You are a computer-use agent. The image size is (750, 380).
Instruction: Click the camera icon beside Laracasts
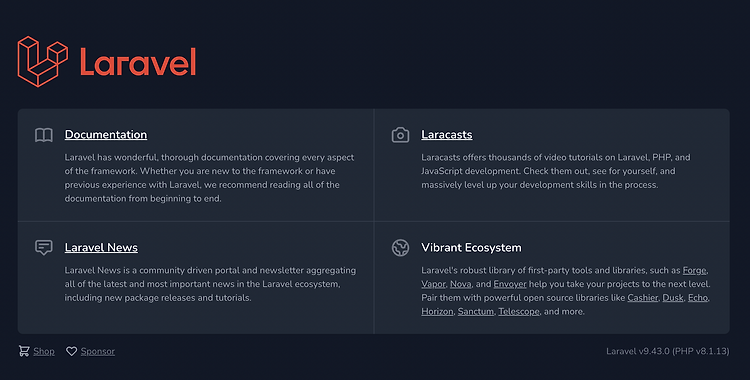pyautogui.click(x=400, y=135)
